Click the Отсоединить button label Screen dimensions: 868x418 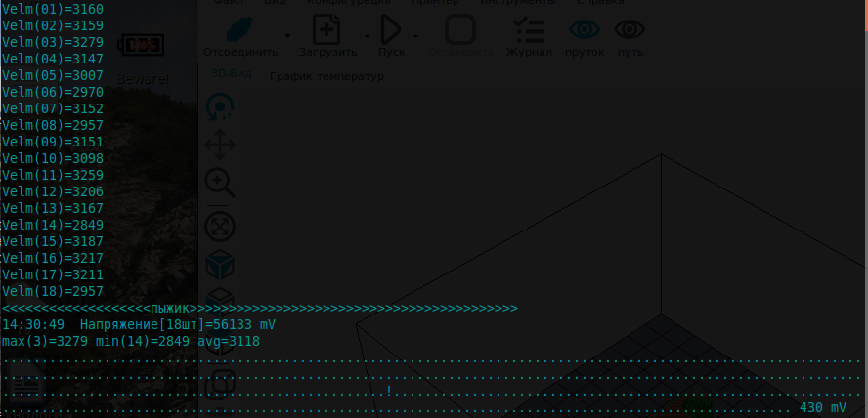click(x=240, y=52)
